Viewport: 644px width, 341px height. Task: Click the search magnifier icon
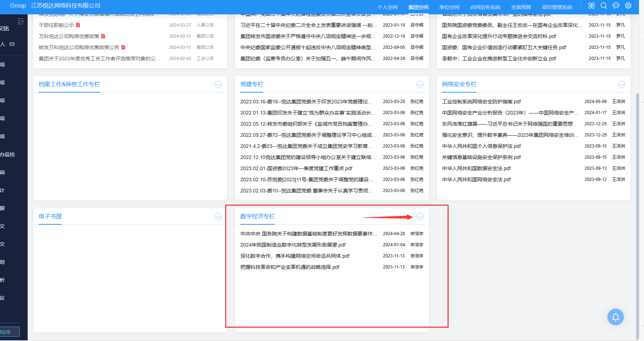[x=604, y=6]
